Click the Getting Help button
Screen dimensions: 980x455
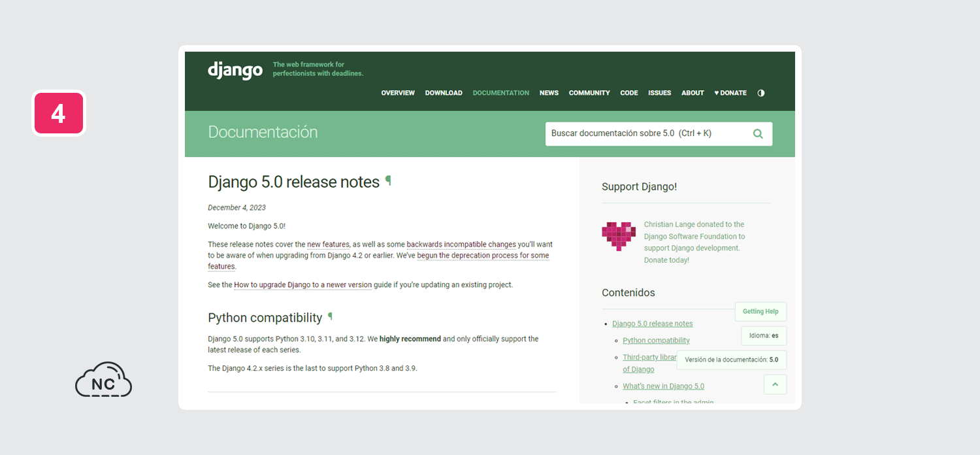coord(760,312)
